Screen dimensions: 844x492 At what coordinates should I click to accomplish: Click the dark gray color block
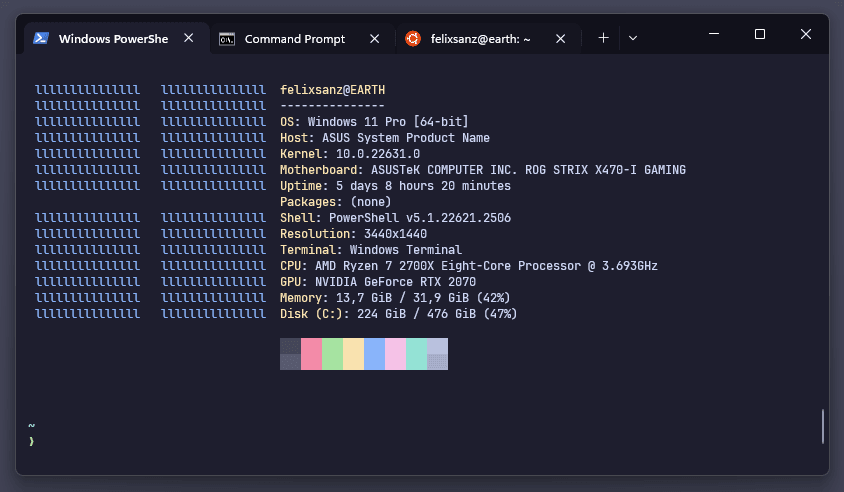(x=290, y=354)
